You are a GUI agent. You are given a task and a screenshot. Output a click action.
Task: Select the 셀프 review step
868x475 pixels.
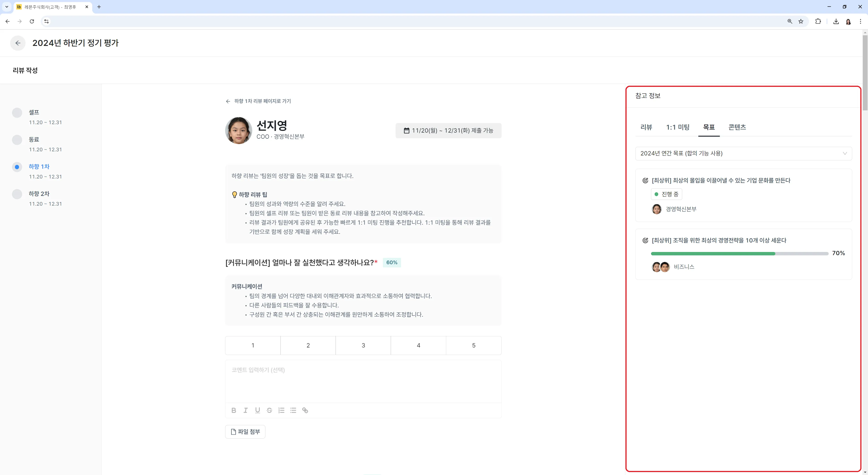(37, 117)
